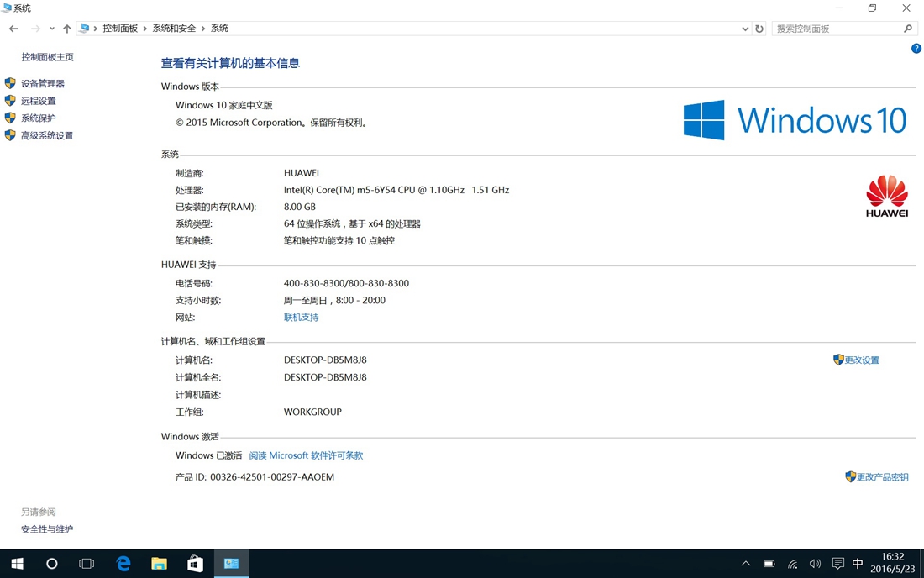Open 安全性与维护 under 另请参阅
This screenshot has height=578, width=924.
tap(47, 529)
